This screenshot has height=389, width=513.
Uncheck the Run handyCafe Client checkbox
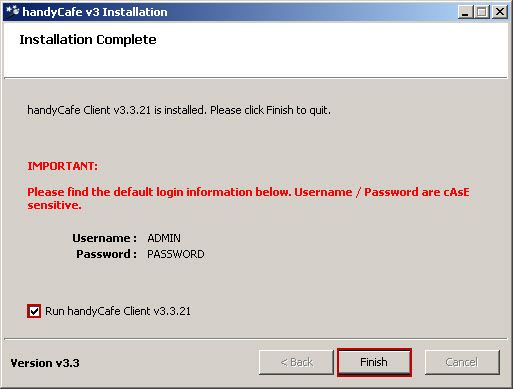(x=34, y=311)
